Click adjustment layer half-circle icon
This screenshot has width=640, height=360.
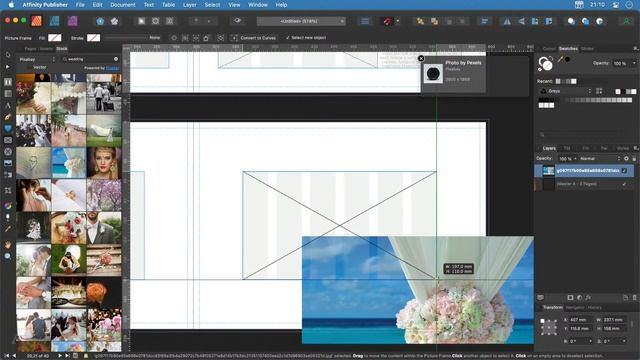(x=579, y=298)
